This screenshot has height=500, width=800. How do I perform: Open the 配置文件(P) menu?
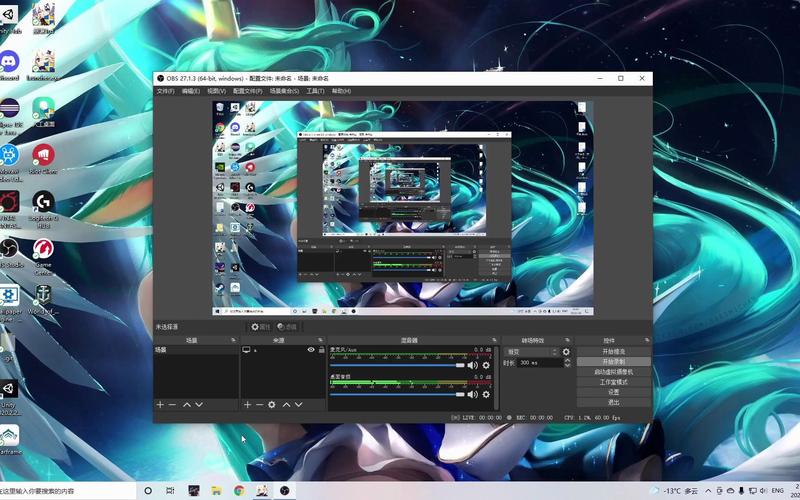click(x=247, y=91)
